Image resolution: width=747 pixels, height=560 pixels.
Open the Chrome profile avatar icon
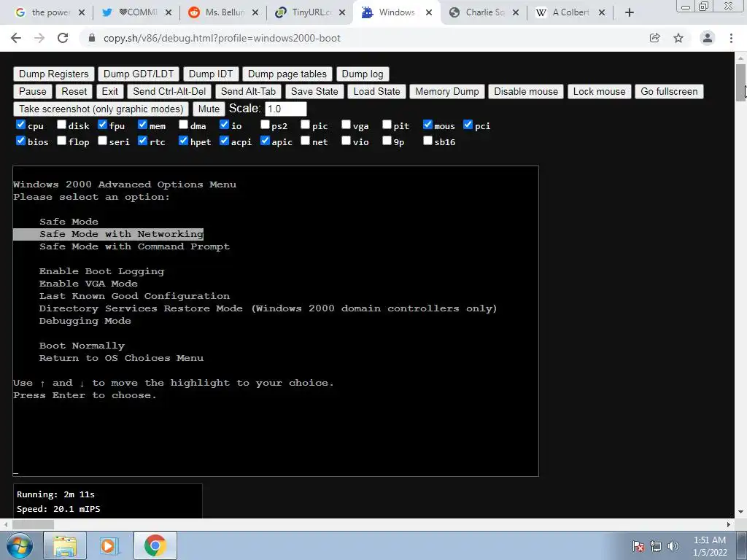pyautogui.click(x=708, y=38)
